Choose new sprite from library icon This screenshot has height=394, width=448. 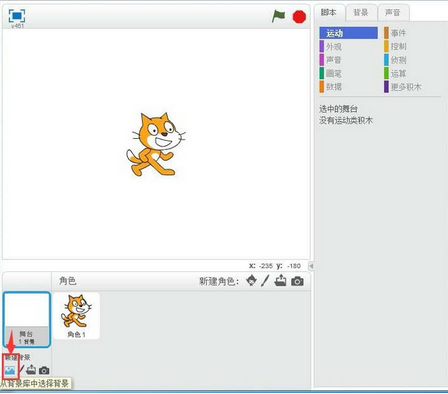[x=251, y=281]
